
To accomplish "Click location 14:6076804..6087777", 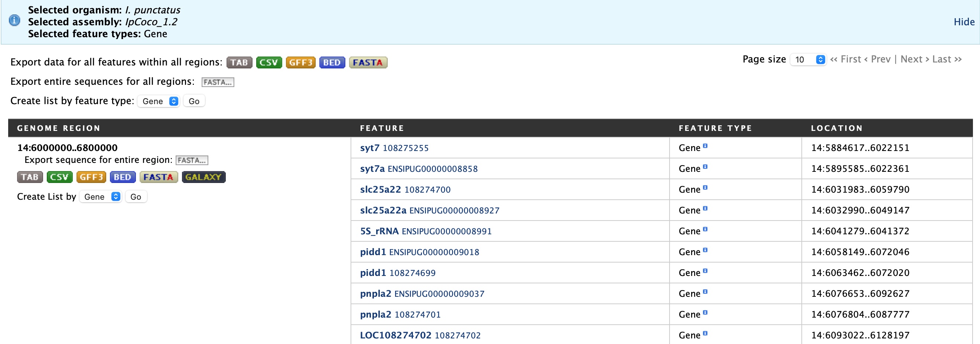I will (x=860, y=315).
